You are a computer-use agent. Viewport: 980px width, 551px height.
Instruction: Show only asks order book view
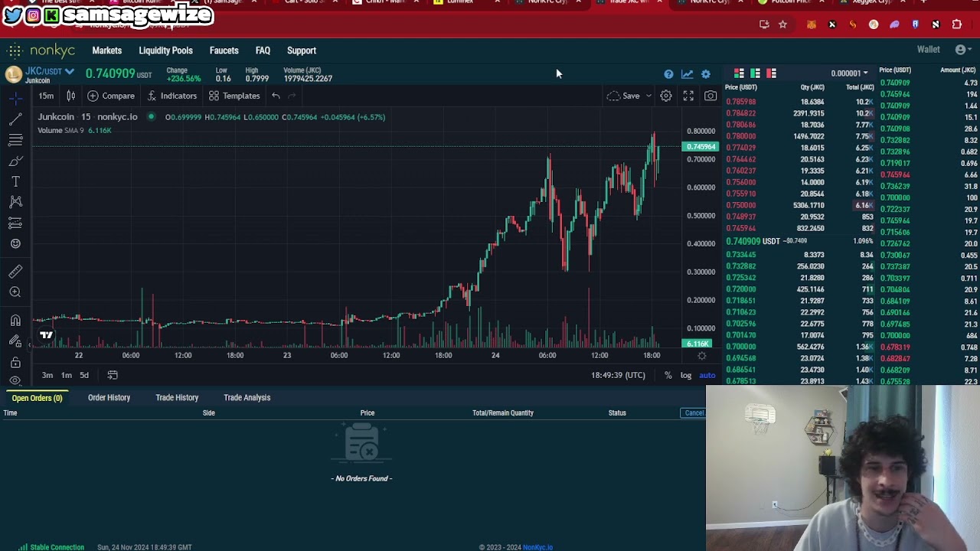click(x=771, y=73)
